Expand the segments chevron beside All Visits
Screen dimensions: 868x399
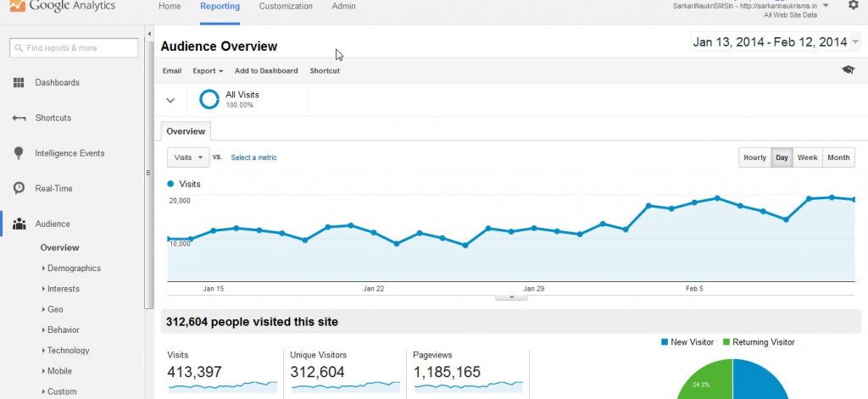coord(170,100)
